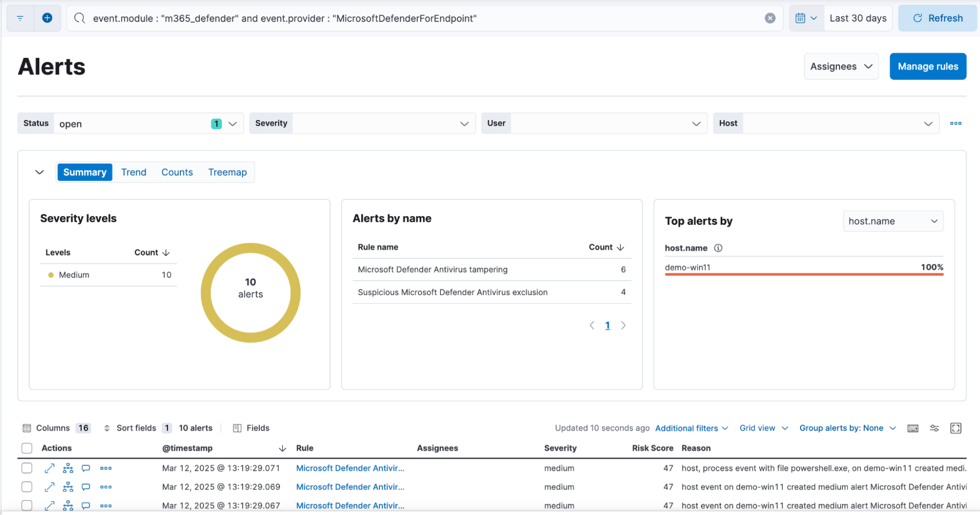The image size is (980, 515).
Task: Analyze event for 13:19:29.071 alert
Action: tap(68, 468)
